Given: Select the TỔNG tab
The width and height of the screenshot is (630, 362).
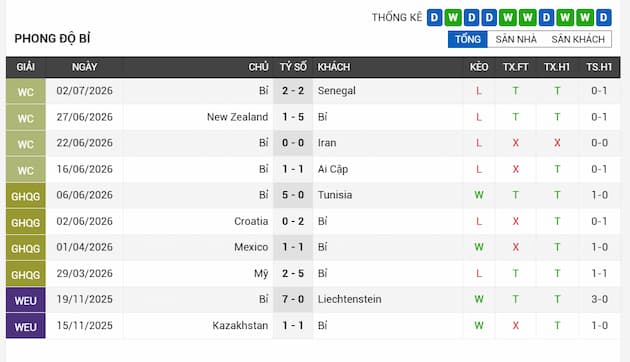Looking at the screenshot, I should [x=468, y=39].
